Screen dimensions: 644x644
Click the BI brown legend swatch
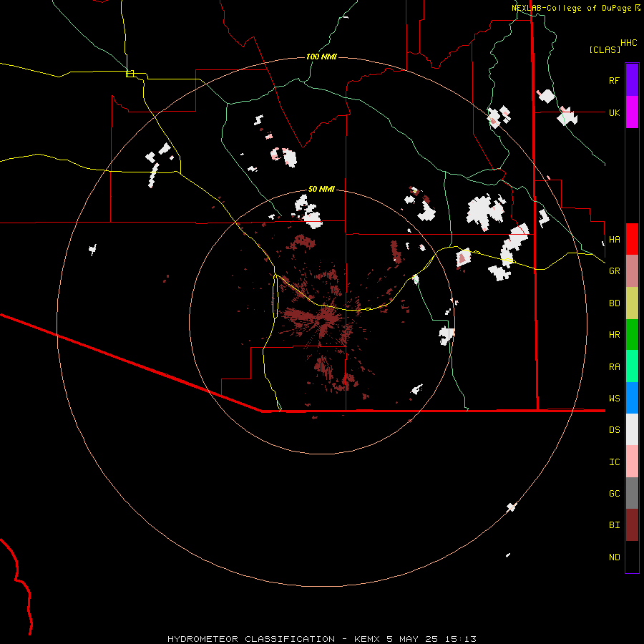pyautogui.click(x=632, y=525)
